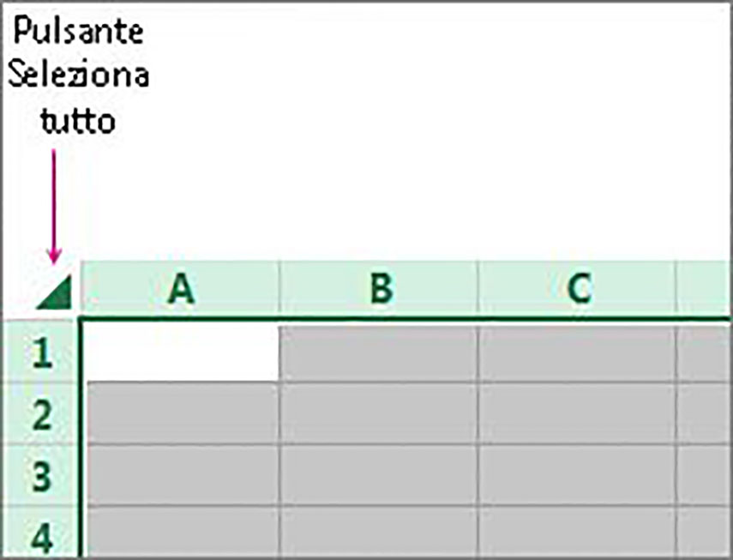Pick cell B4 in row 4
Viewport: 733px width, 560px height.
380,533
